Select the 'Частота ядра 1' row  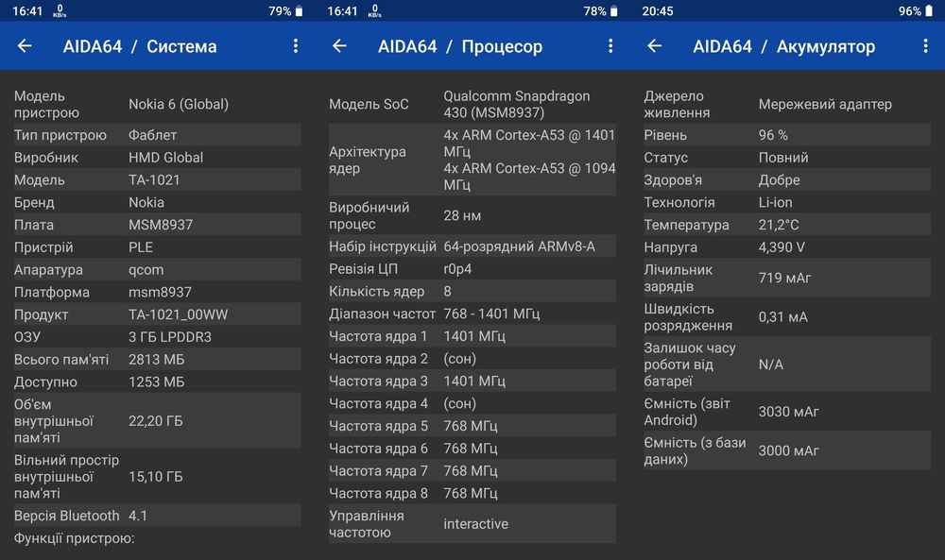pyautogui.click(x=472, y=336)
